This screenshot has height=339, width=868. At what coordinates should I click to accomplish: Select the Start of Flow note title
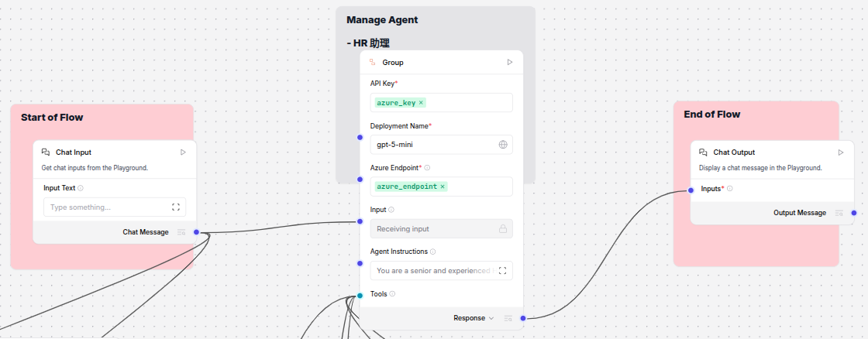[x=52, y=117]
